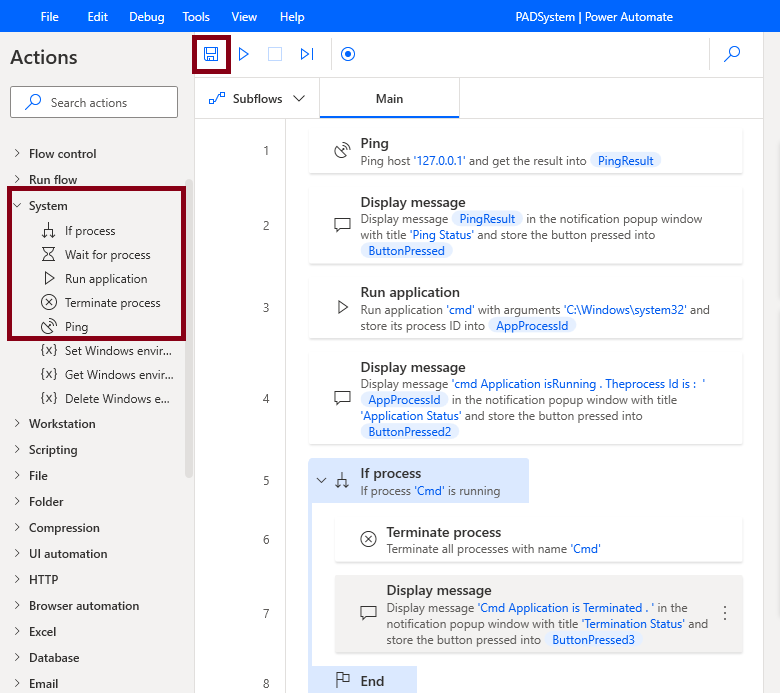Run the flow with the play icon
This screenshot has height=693, width=780.
[x=243, y=54]
